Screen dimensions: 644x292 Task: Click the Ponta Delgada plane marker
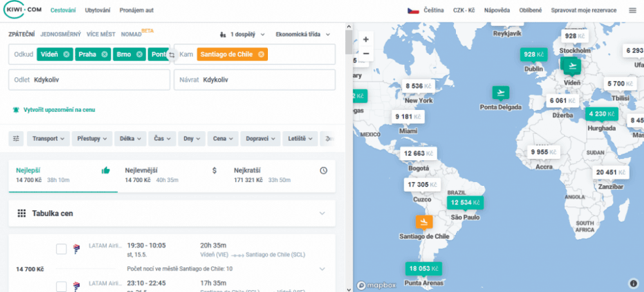click(500, 93)
